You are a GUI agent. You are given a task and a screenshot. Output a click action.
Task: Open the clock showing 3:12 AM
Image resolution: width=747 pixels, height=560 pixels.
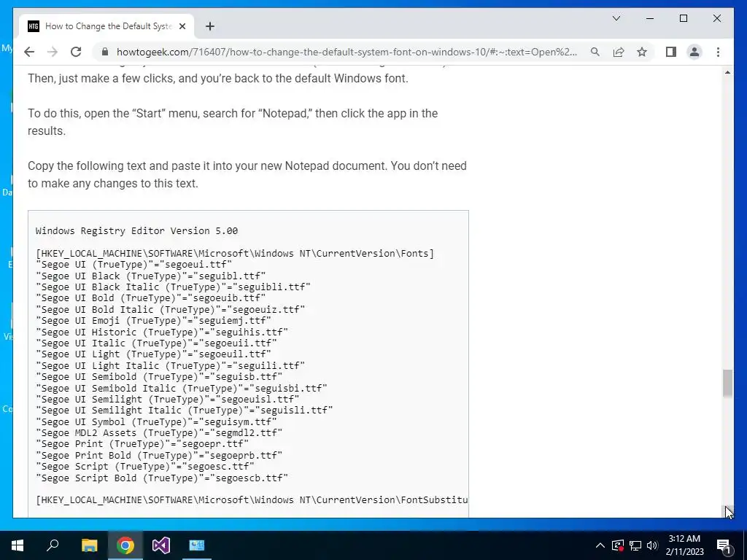[x=684, y=545]
